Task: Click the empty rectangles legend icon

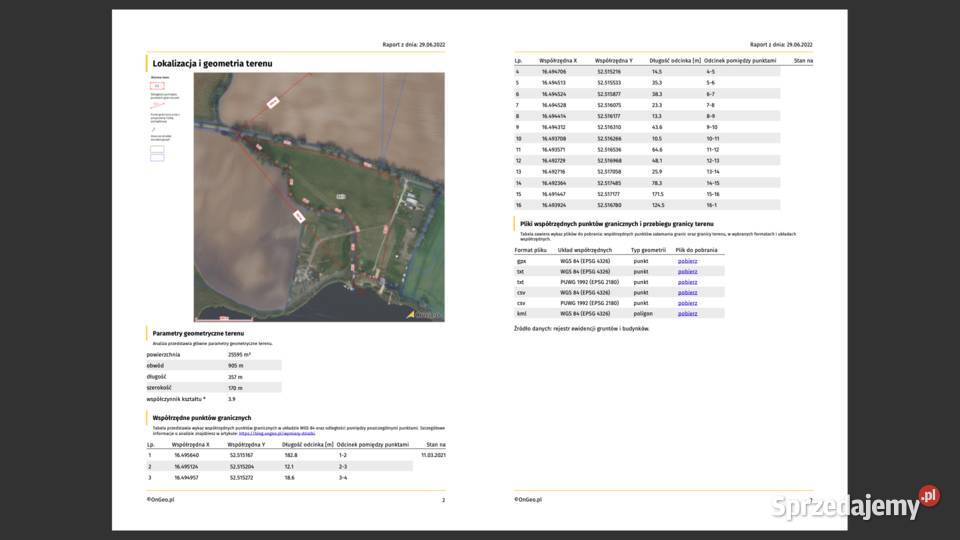Action: 156,153
